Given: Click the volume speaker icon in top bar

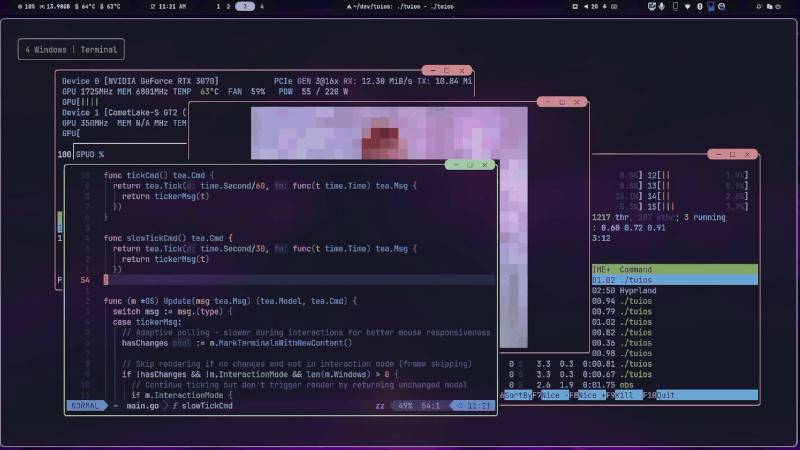Looking at the screenshot, I should point(586,7).
